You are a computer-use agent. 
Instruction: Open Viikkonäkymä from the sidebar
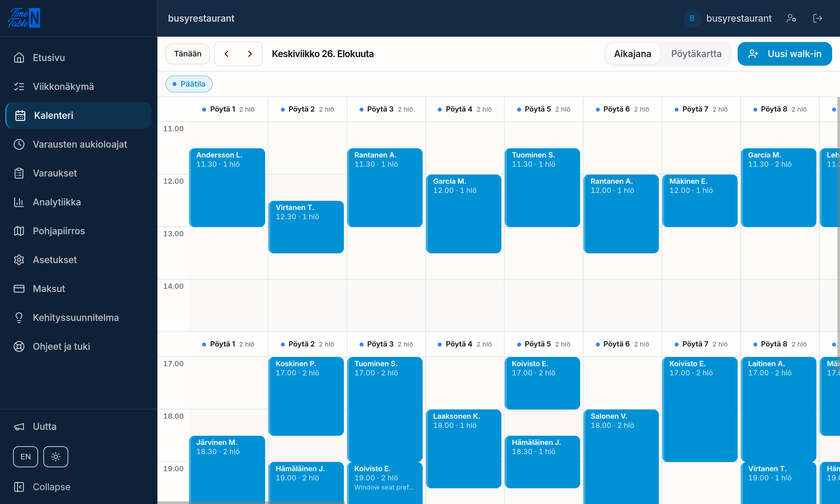(78, 87)
